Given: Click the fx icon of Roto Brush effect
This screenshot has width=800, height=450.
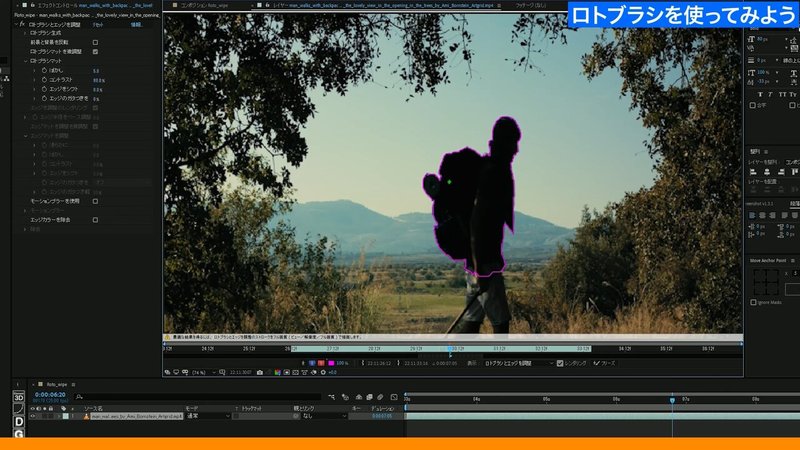Looking at the screenshot, I should point(22,24).
